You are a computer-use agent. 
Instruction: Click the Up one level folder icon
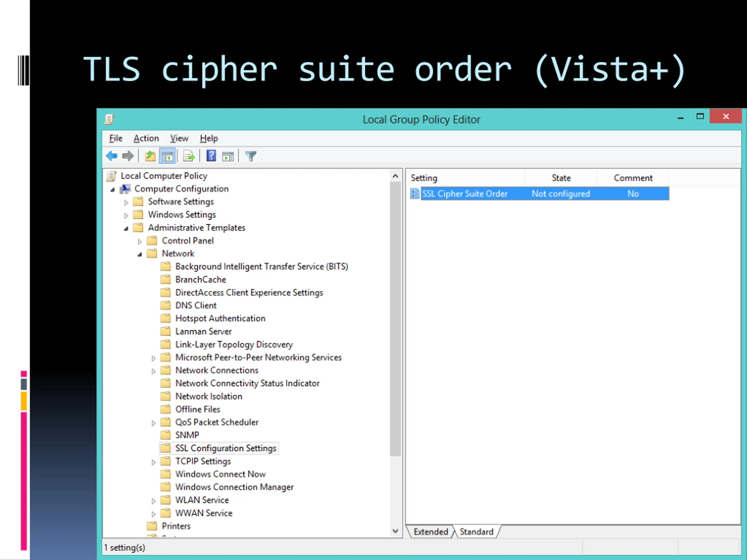click(x=150, y=156)
